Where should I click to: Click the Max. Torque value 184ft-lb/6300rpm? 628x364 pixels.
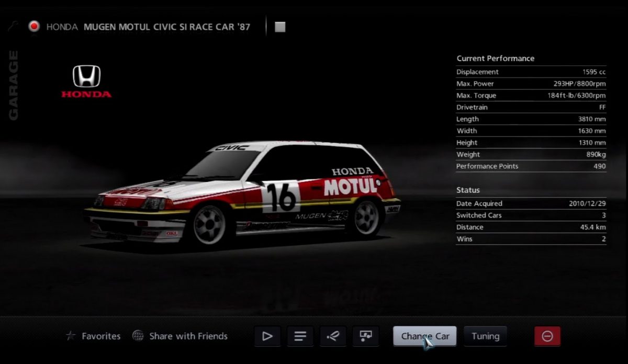pos(576,96)
